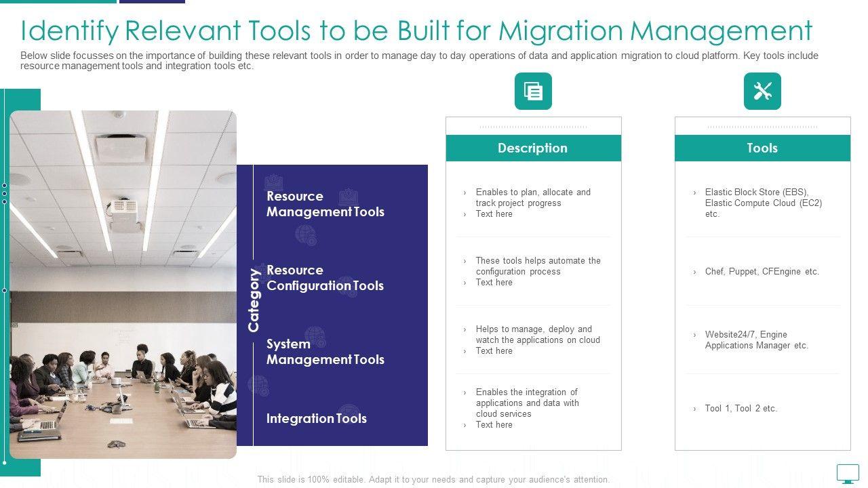This screenshot has height=488, width=868.
Task: Select the Description column header
Action: tap(533, 148)
